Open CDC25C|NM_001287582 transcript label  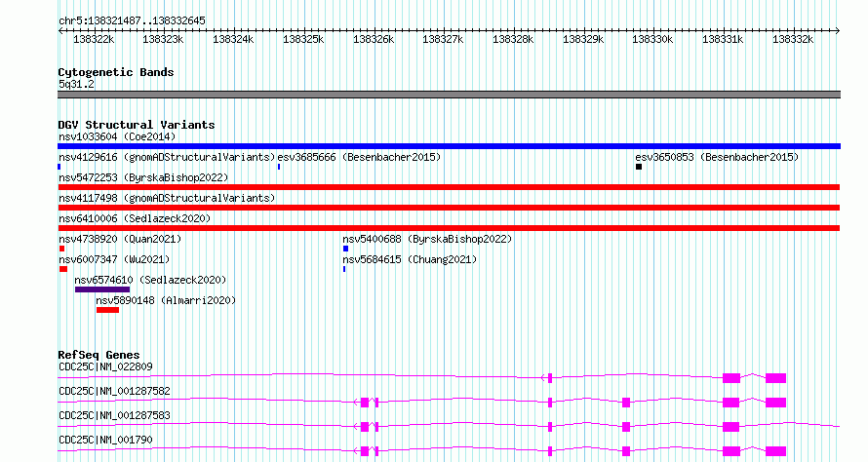(x=114, y=391)
